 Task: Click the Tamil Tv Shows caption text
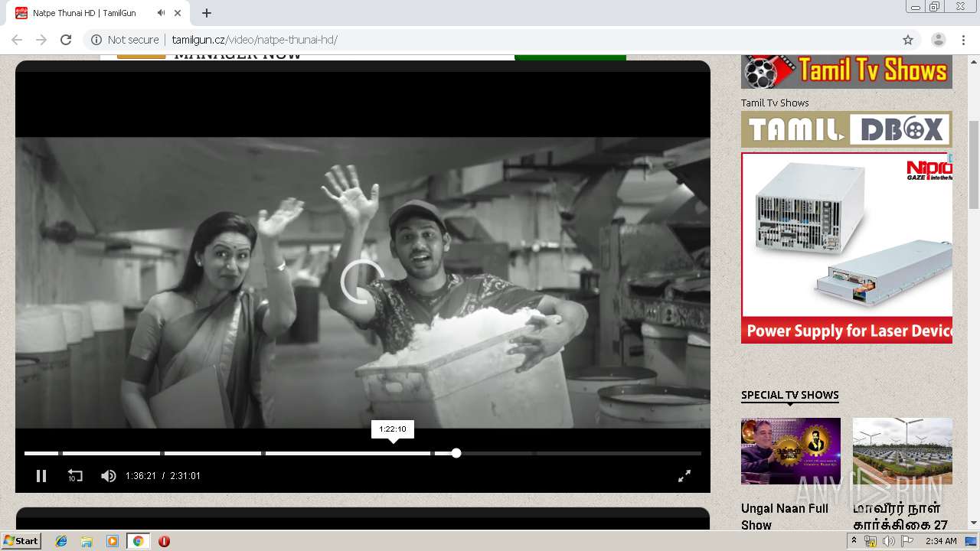[775, 103]
